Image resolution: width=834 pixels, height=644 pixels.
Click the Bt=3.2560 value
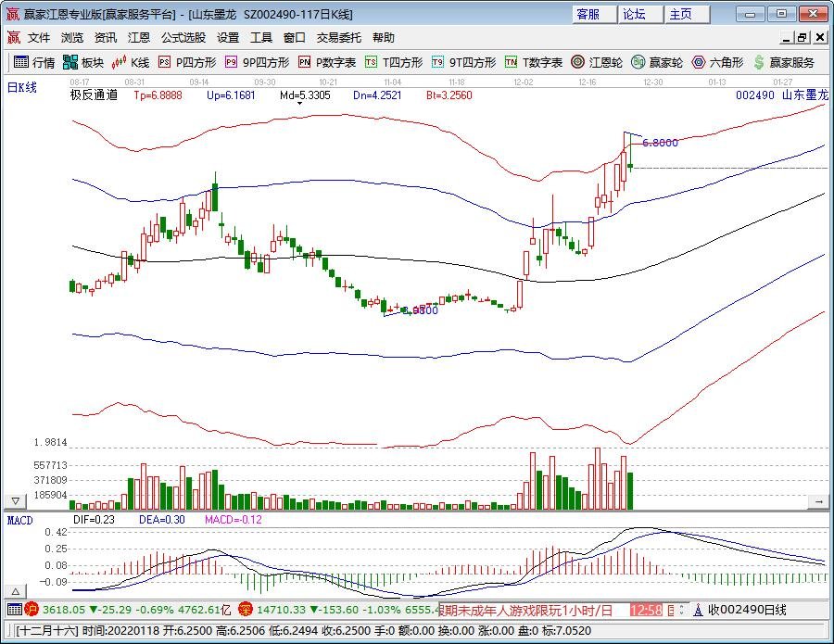449,95
